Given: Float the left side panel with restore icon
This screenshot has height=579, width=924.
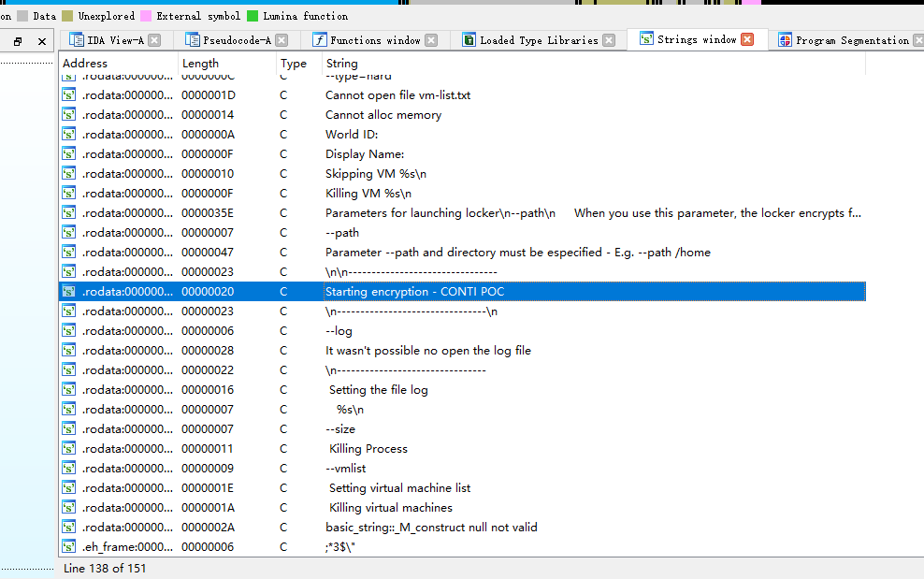Looking at the screenshot, I should [x=18, y=41].
